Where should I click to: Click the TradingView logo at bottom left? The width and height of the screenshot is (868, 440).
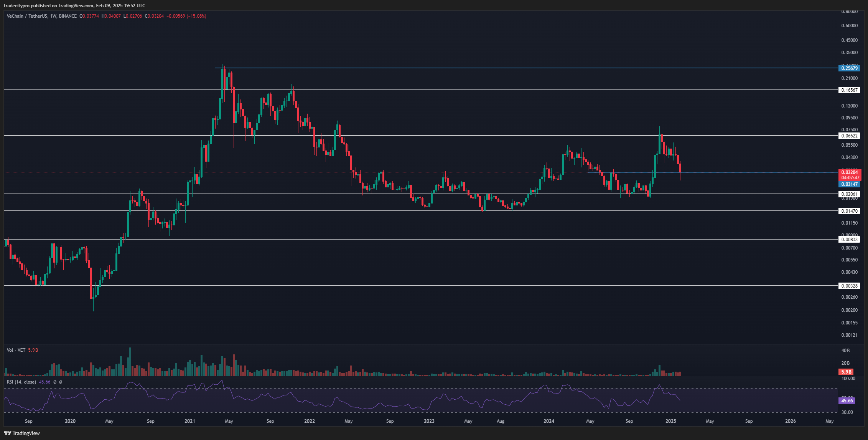22,433
